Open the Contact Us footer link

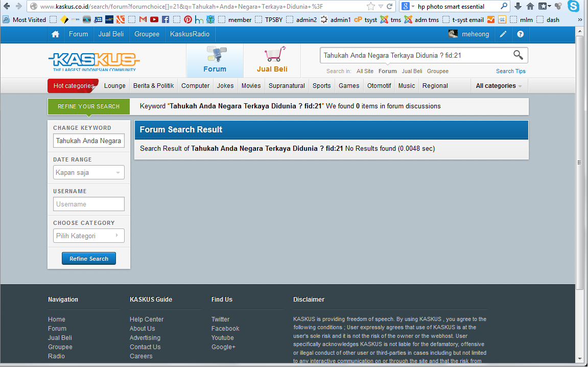(x=145, y=347)
